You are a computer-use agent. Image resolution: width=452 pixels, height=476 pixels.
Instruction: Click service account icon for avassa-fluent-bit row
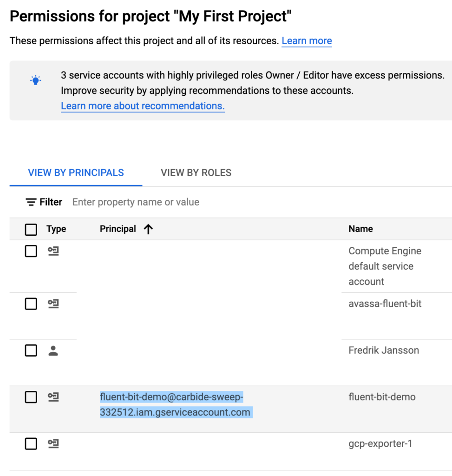tap(53, 304)
